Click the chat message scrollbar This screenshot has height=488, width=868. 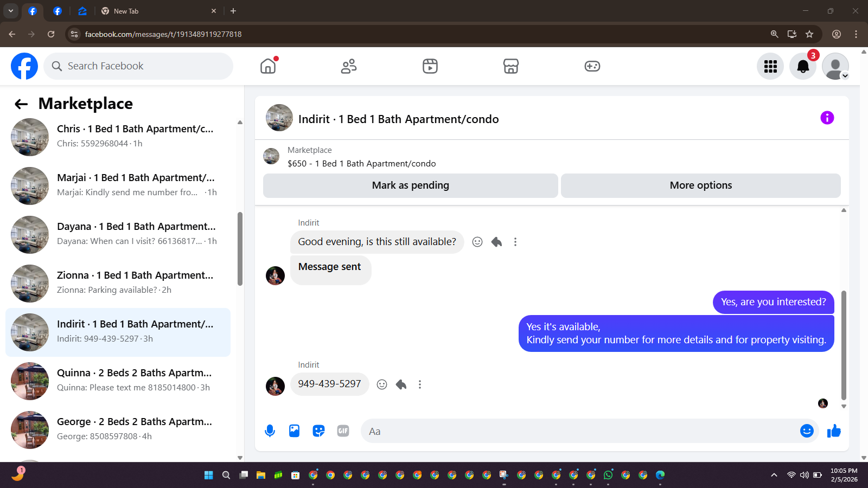(844, 345)
